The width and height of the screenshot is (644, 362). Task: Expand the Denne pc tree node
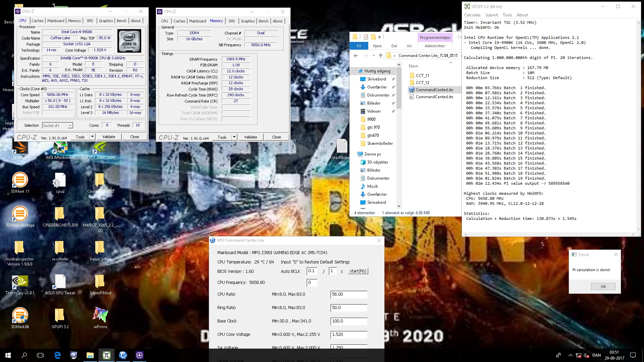354,154
